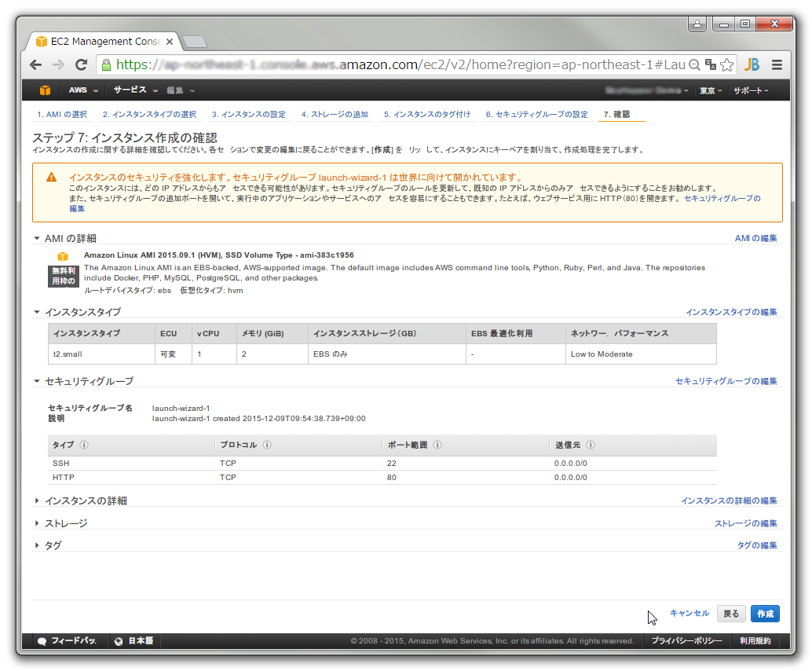812x671 pixels.
Task: Open the AWS dropdown menu
Action: 83,90
